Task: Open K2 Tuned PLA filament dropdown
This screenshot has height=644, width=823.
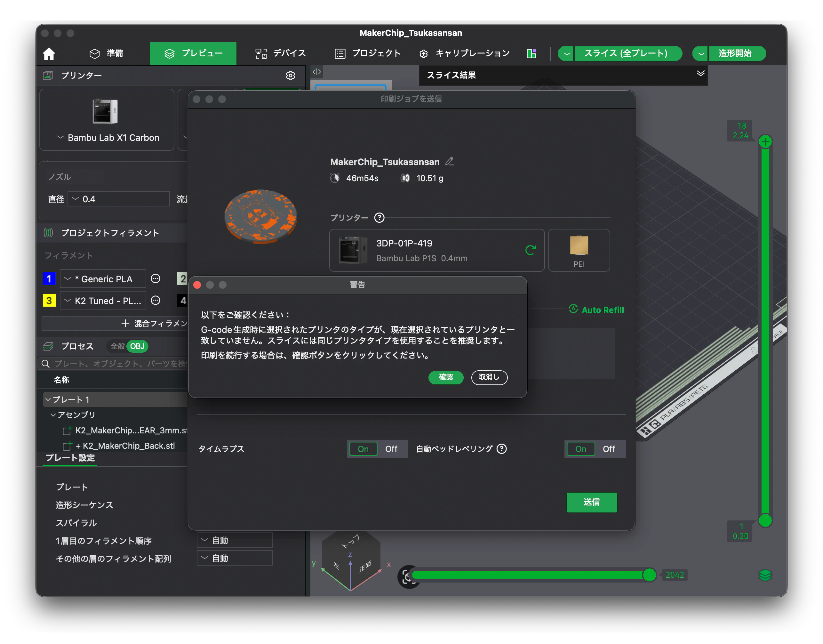Action: (x=103, y=301)
